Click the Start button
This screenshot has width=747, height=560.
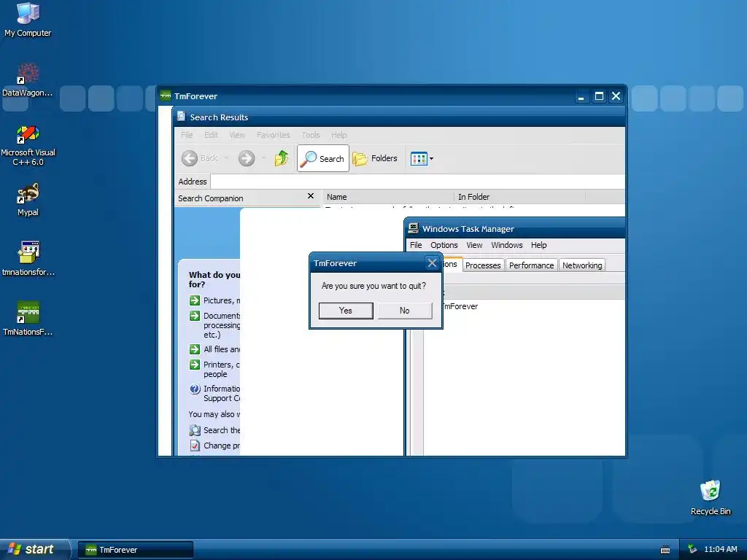[x=34, y=549]
